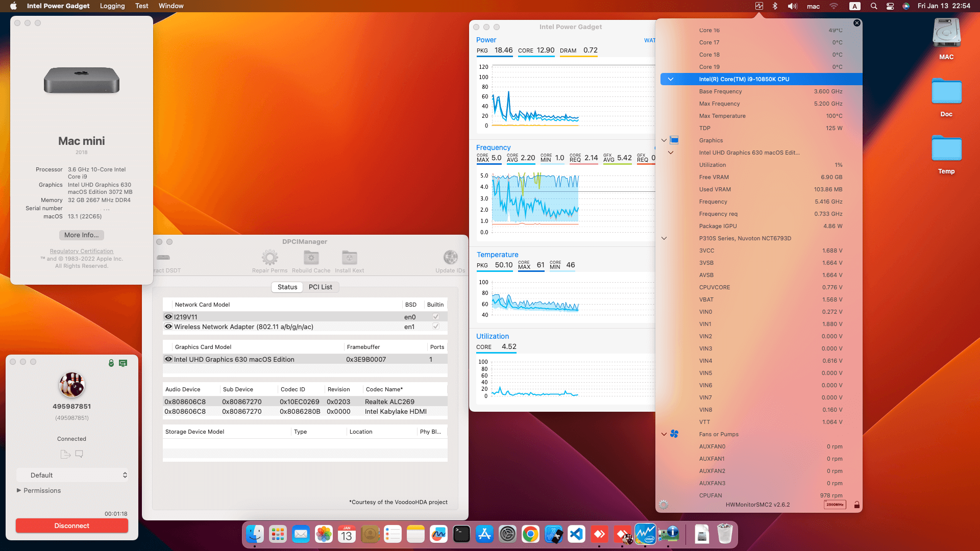Screen dimensions: 980x551
Task: Toggle the Builtin checkbox for Wireless Network Adapter
Action: click(x=435, y=327)
